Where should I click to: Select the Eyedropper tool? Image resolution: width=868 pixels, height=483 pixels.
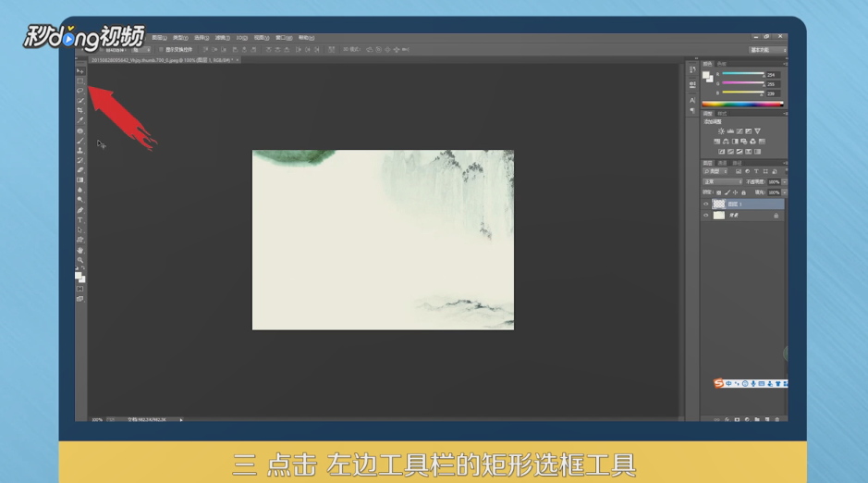pyautogui.click(x=80, y=120)
